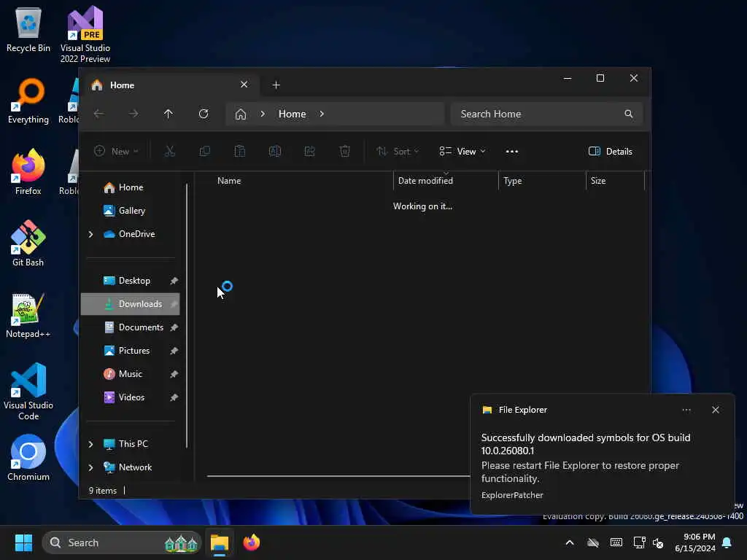Viewport: 747px width, 560px height.
Task: Click the pin icon beside Documents
Action: point(174,327)
